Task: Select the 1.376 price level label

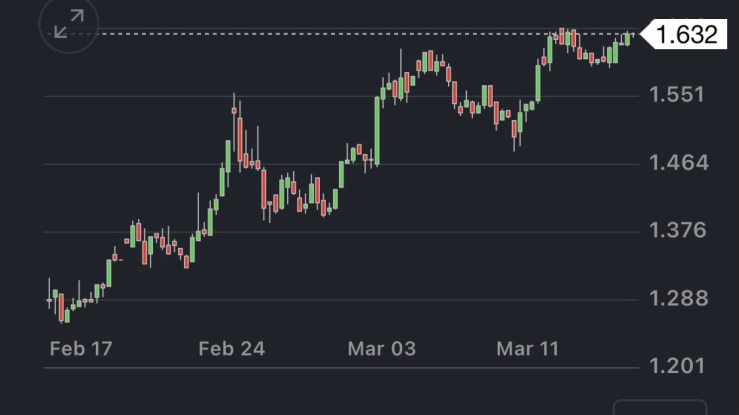Action: coord(677,231)
